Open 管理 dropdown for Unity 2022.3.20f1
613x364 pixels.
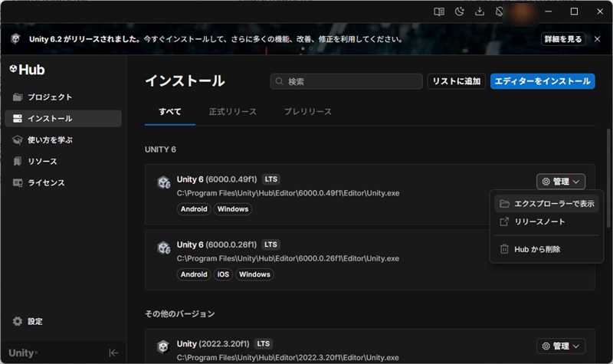[x=561, y=346]
